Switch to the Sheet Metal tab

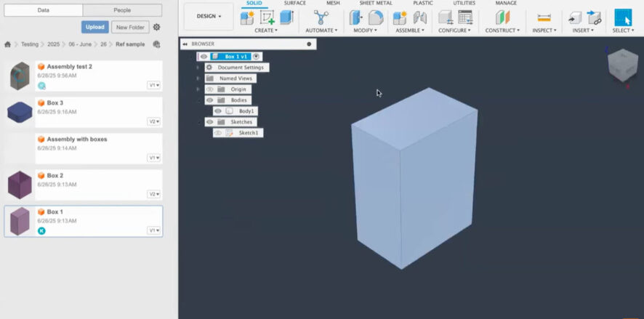(376, 4)
